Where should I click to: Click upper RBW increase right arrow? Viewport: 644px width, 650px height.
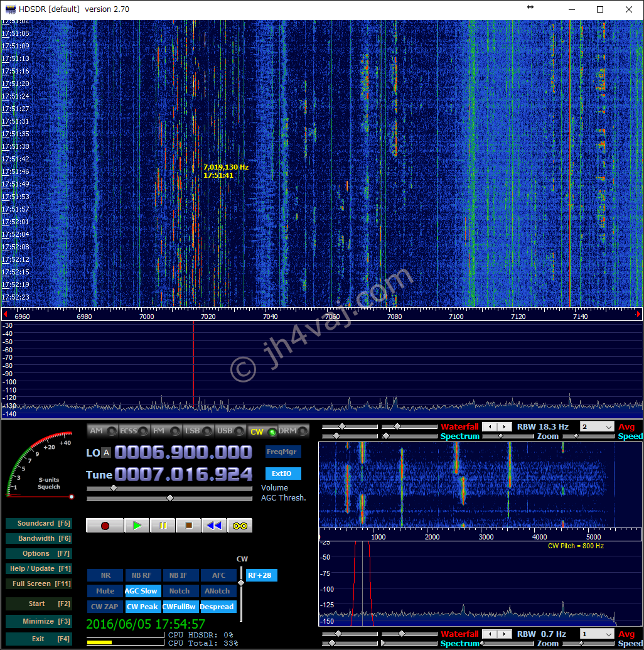(505, 427)
